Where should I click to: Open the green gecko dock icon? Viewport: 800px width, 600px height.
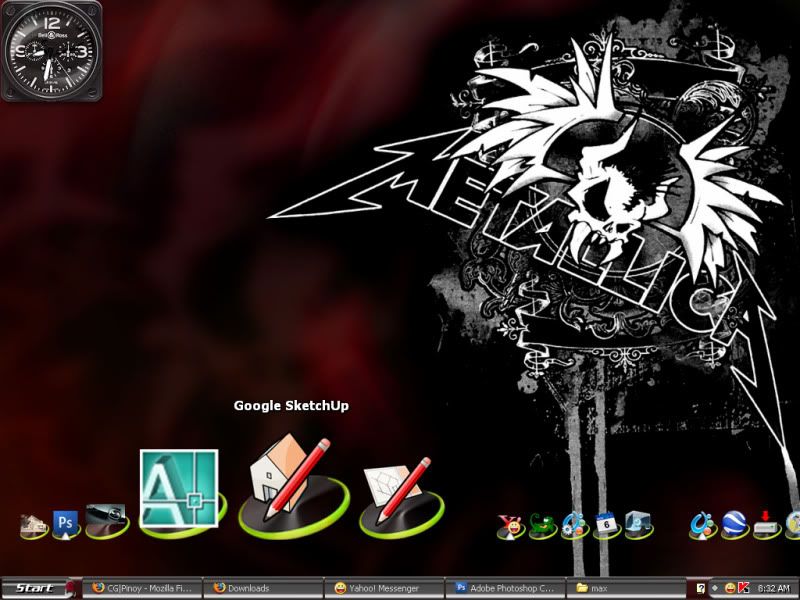point(542,527)
